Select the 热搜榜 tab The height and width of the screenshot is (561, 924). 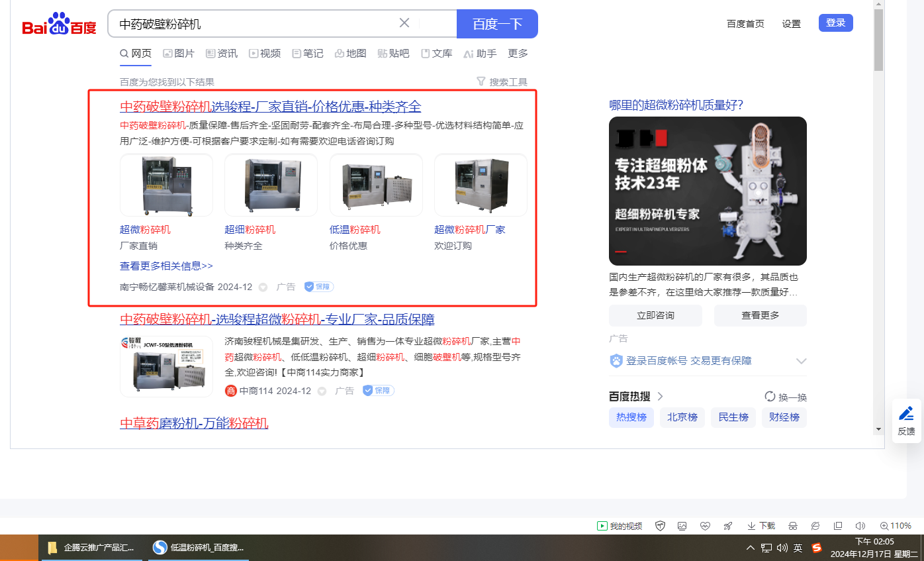(x=631, y=417)
